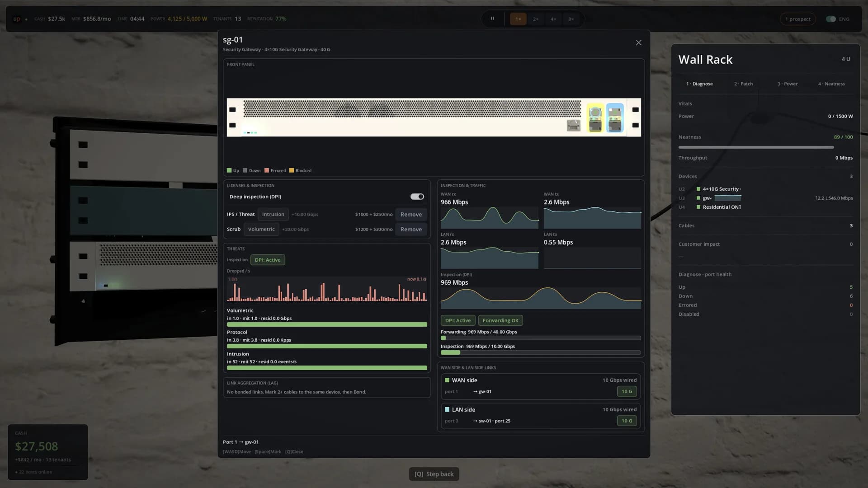The image size is (868, 488).
Task: Pause the simulation
Action: 492,19
